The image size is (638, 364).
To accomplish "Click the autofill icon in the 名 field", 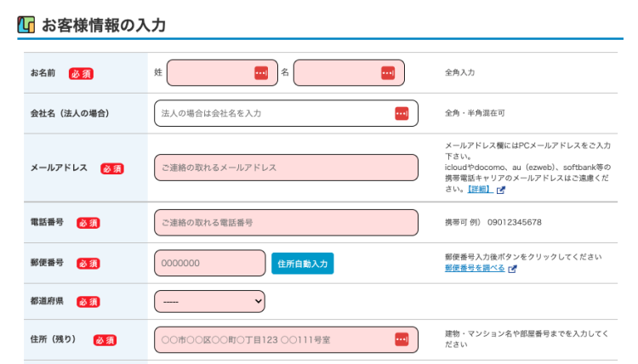I will pyautogui.click(x=387, y=73).
